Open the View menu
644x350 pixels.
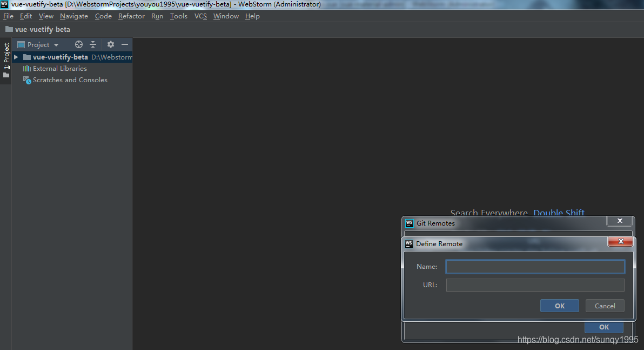coord(46,16)
